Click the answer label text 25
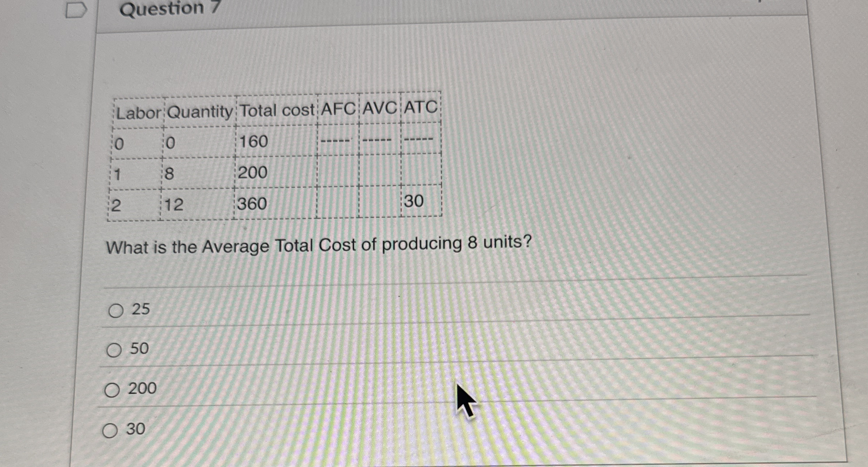Screen dimensions: 868x467 [141, 309]
